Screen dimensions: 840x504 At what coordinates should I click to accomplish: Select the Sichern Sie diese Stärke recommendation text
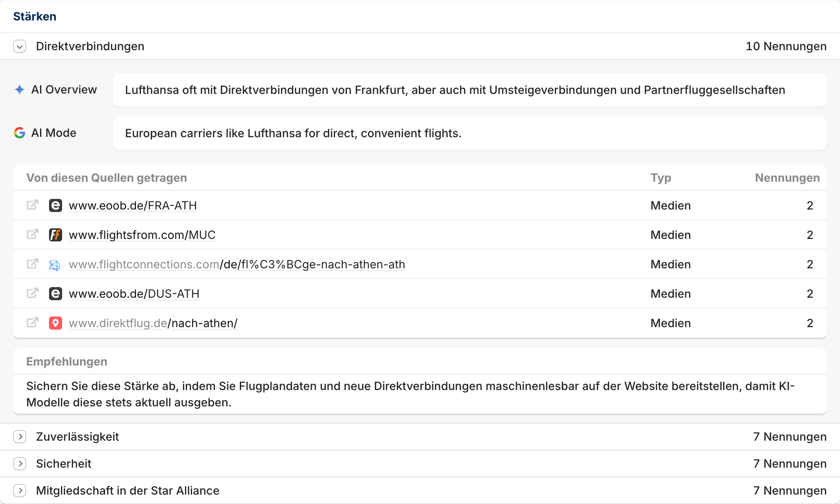tap(411, 394)
